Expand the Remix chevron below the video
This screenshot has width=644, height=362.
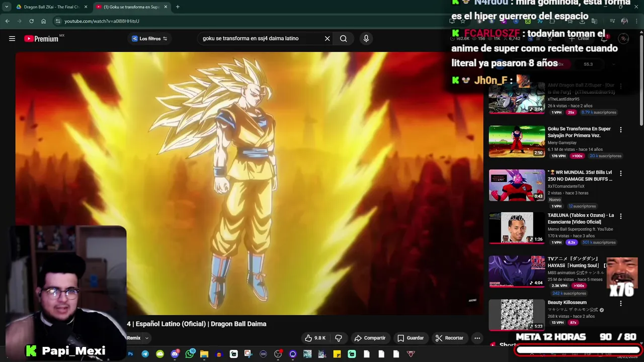[147, 338]
